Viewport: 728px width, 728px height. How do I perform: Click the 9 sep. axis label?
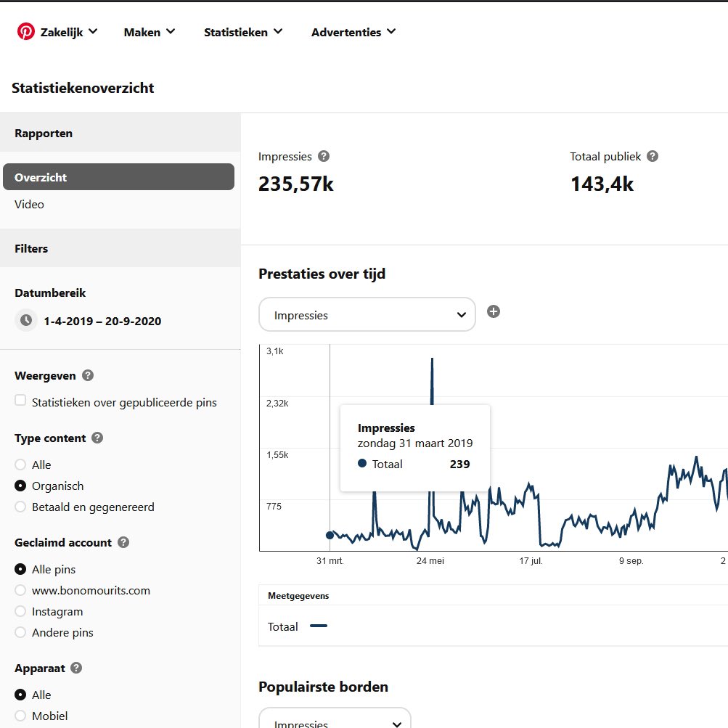631,561
